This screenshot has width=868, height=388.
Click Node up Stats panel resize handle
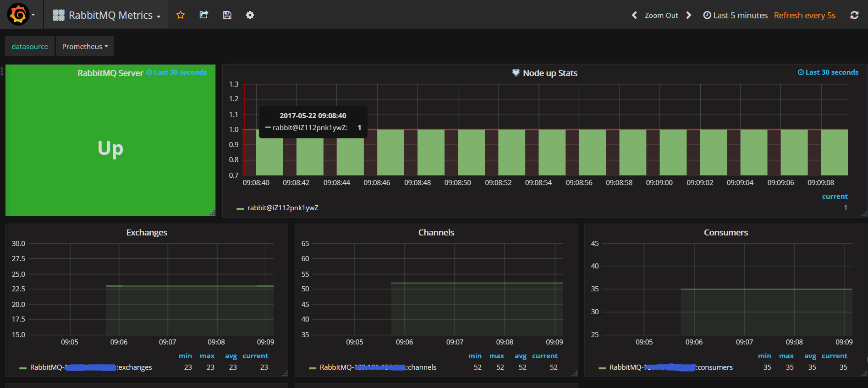864,214
